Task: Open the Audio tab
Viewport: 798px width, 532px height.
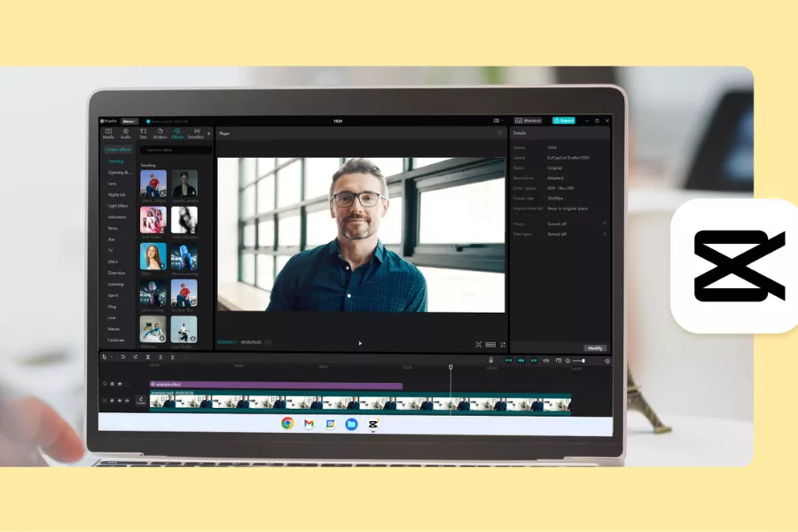Action: point(126,133)
